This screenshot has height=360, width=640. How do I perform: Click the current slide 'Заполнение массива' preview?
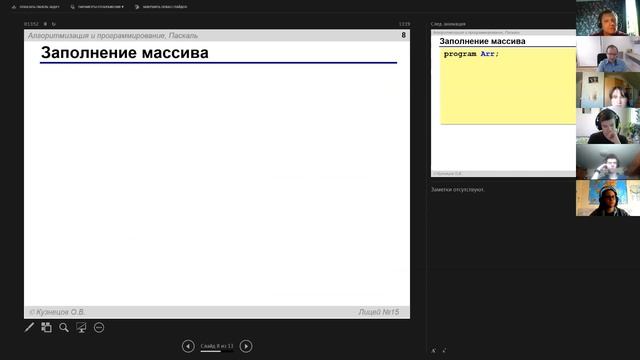[217, 174]
